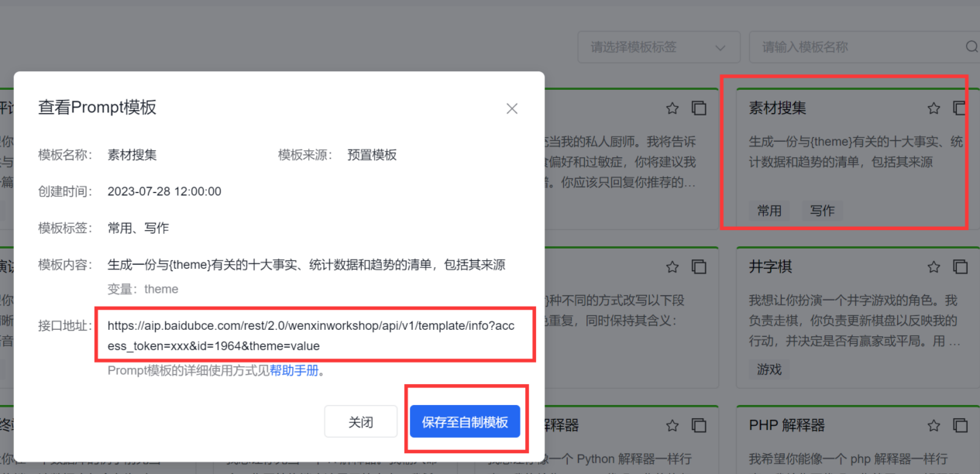Copy the Python 解释器 card template
Viewport: 980px width, 474px height.
pyautogui.click(x=699, y=425)
